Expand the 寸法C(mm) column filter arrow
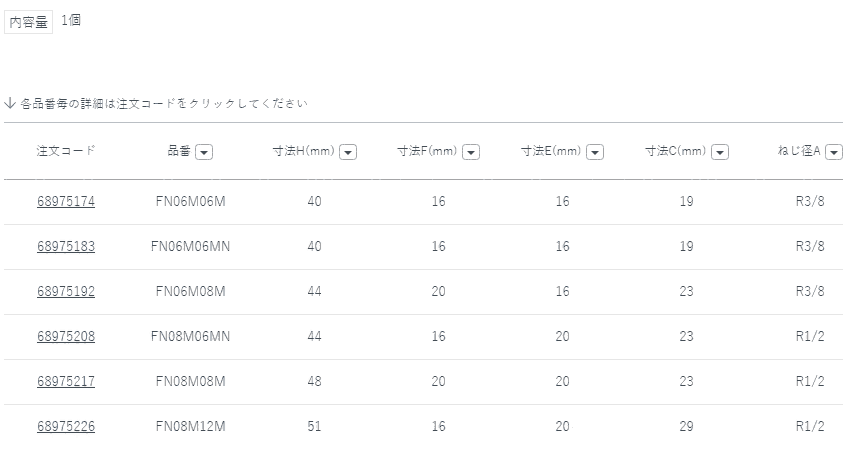The height and width of the screenshot is (449, 843). (719, 152)
